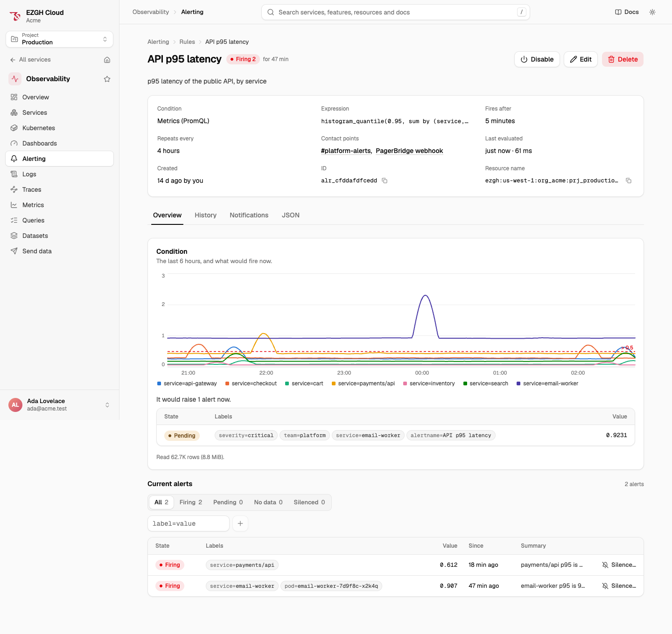Screen dimensions: 672x634
Task: Open the Services list in sidebar
Action: tap(59, 112)
